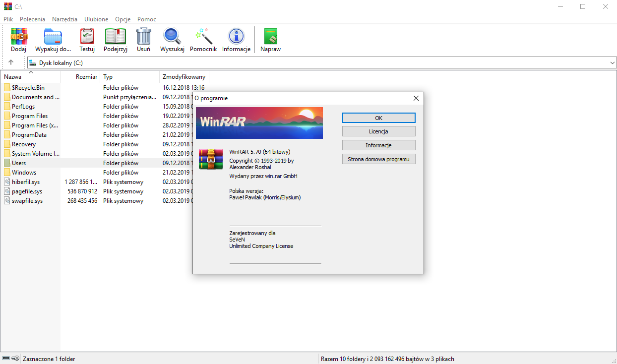
Task: Open the Podejrzyj (view) toolbar icon
Action: coord(116,36)
